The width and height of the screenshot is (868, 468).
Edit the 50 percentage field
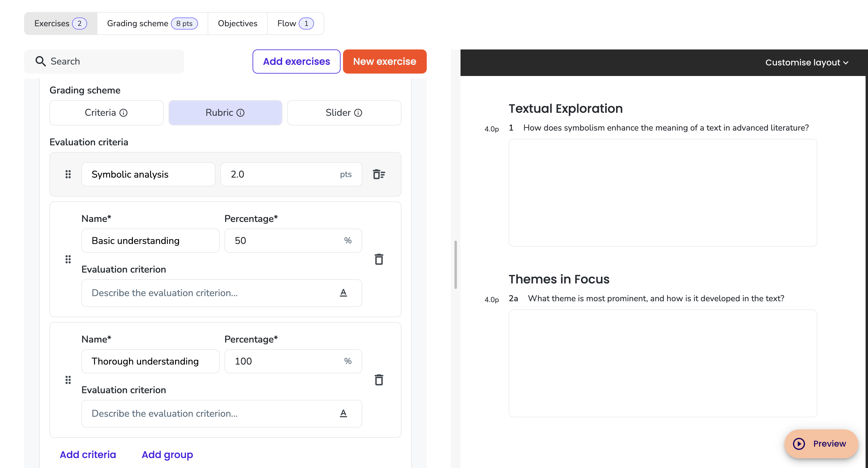pyautogui.click(x=293, y=240)
